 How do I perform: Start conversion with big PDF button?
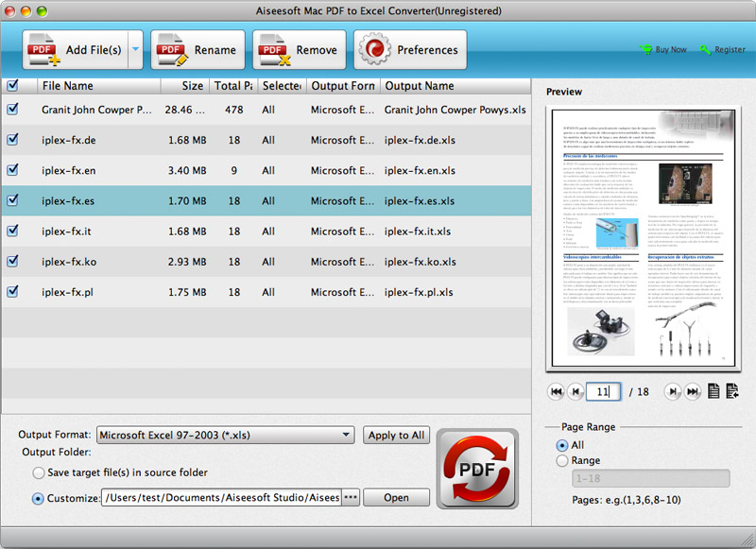[x=477, y=469]
